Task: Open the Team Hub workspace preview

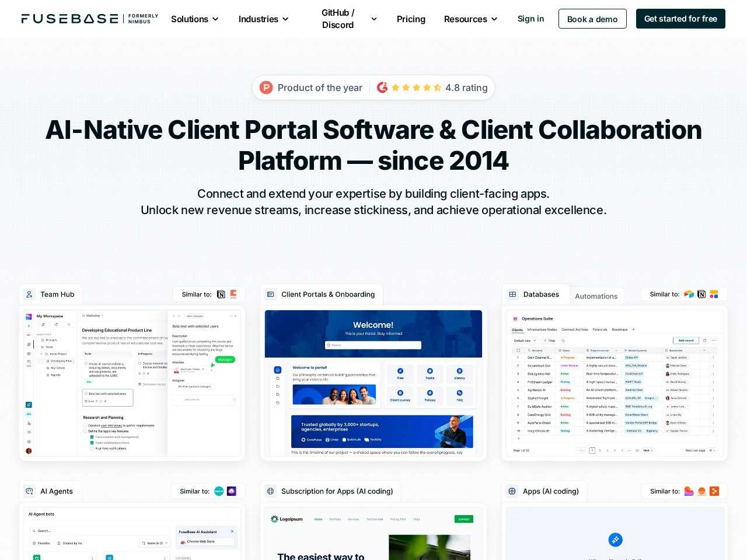Action: point(132,383)
